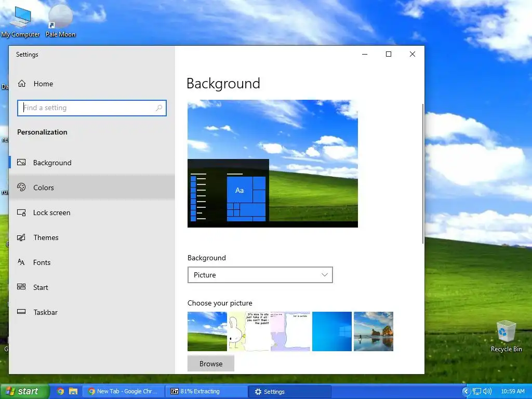Image resolution: width=532 pixels, height=399 pixels.
Task: Click the Browse button for pictures
Action: click(211, 363)
